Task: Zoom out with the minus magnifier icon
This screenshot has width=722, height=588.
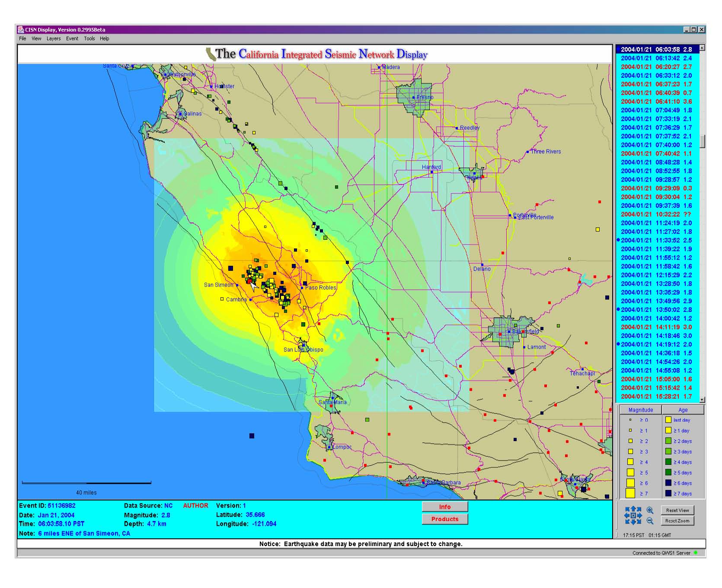Action: point(650,521)
